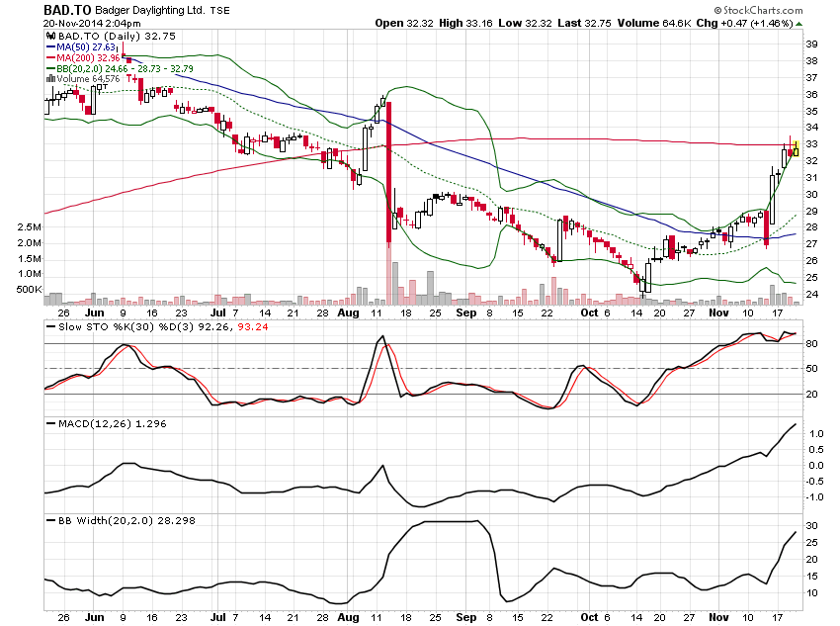
Task: Click the Last 32.75 value
Action: (x=584, y=23)
